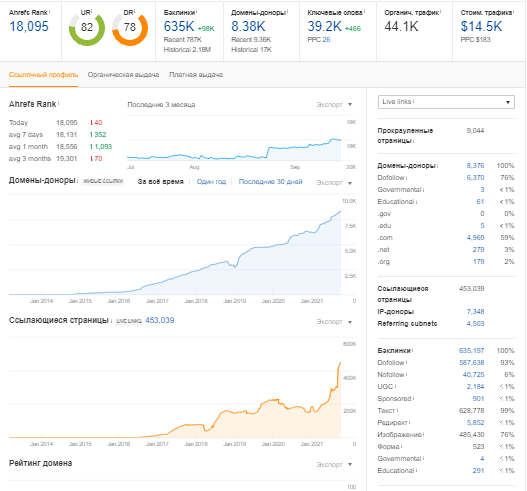Click the info icon beside Изображение label
This screenshot has width=527, height=491.
coord(424,434)
